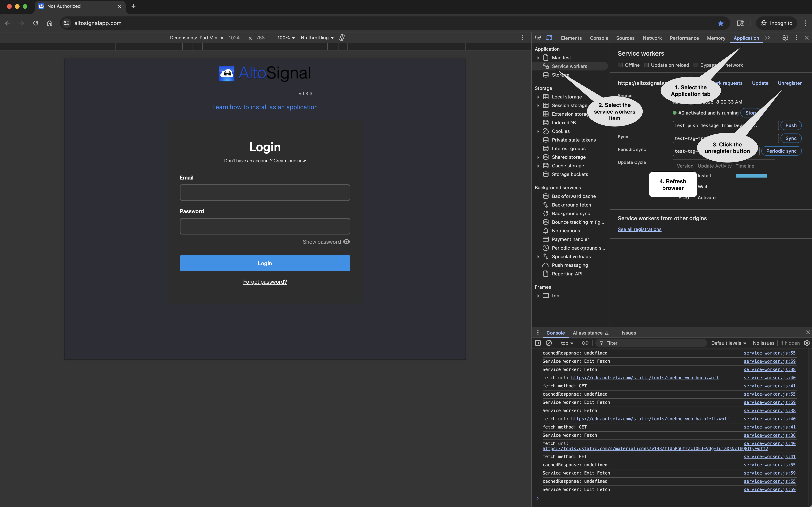812x507 pixels.
Task: Go to the browser home page icon
Action: (x=50, y=23)
